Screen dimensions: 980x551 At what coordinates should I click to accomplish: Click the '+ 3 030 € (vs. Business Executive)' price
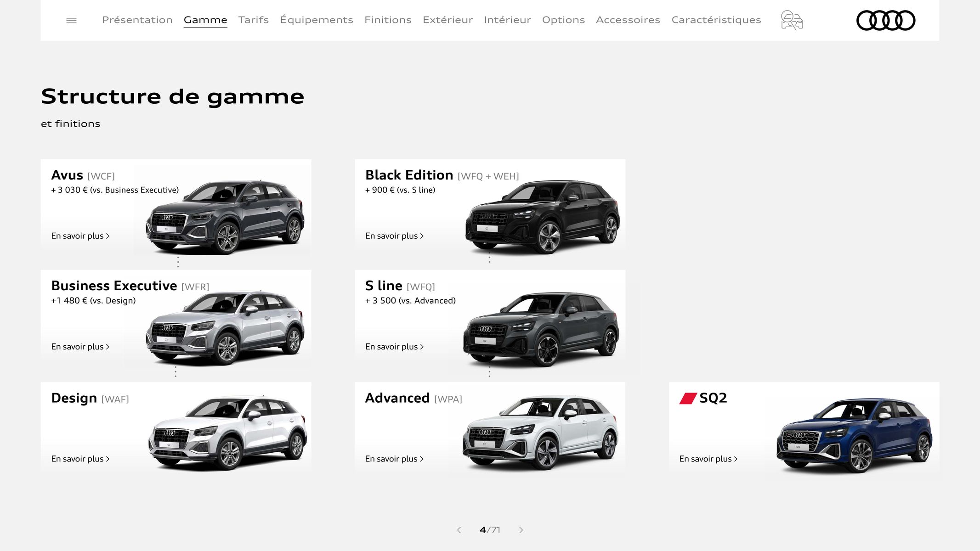click(x=115, y=190)
